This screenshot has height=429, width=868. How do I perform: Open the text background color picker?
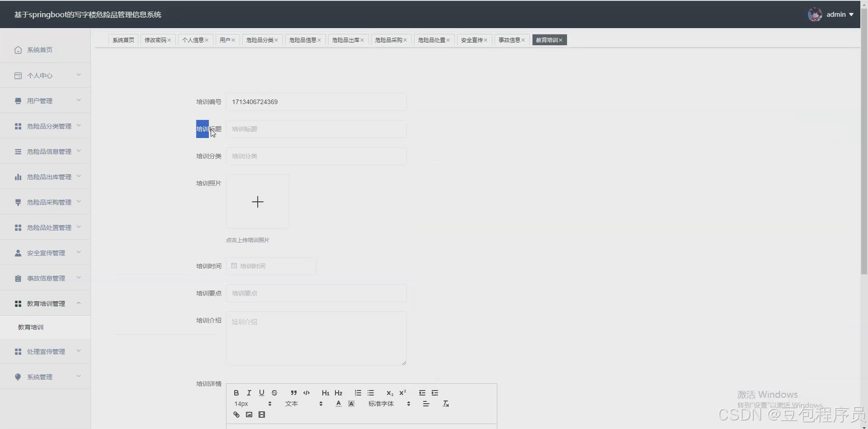tap(351, 404)
